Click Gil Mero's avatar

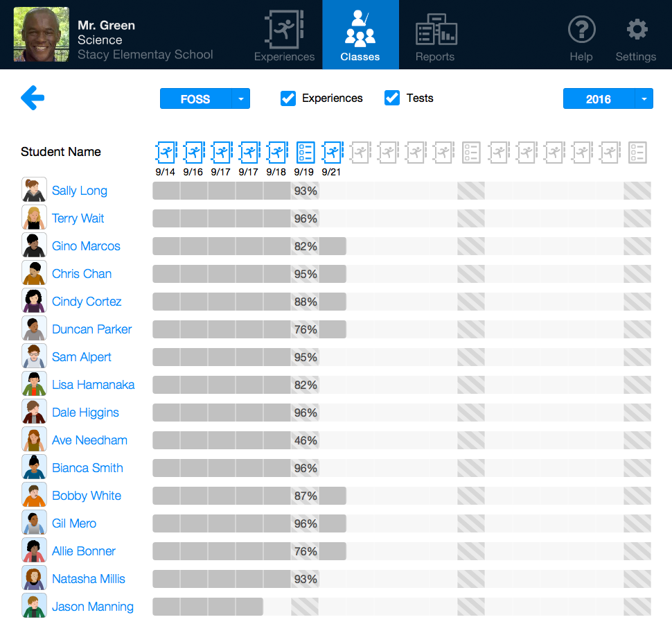click(34, 522)
